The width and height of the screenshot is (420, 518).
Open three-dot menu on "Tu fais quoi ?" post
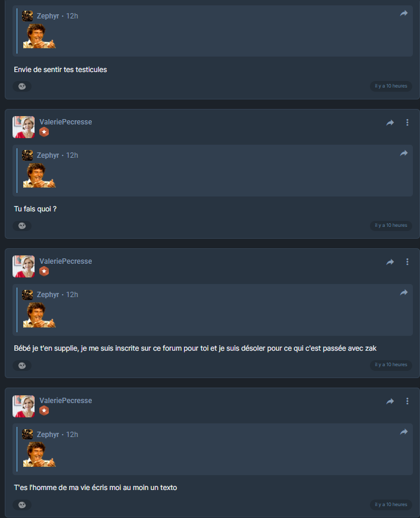407,123
